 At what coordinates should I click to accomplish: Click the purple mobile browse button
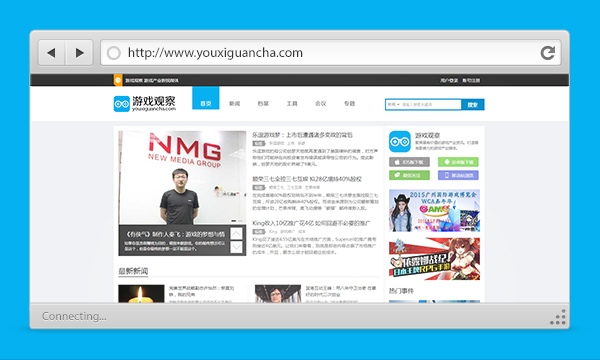point(458,175)
